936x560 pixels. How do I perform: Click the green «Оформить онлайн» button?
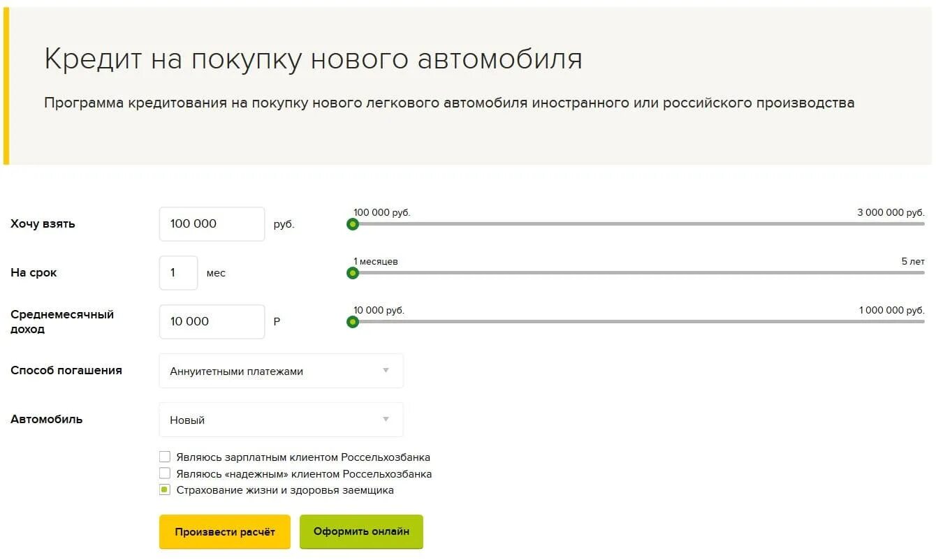coord(361,531)
